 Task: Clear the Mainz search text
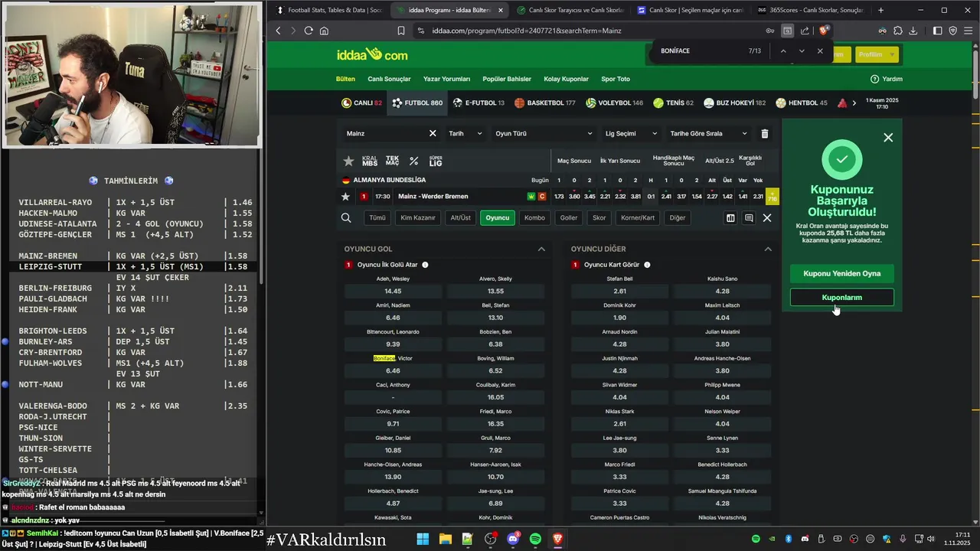click(x=433, y=133)
